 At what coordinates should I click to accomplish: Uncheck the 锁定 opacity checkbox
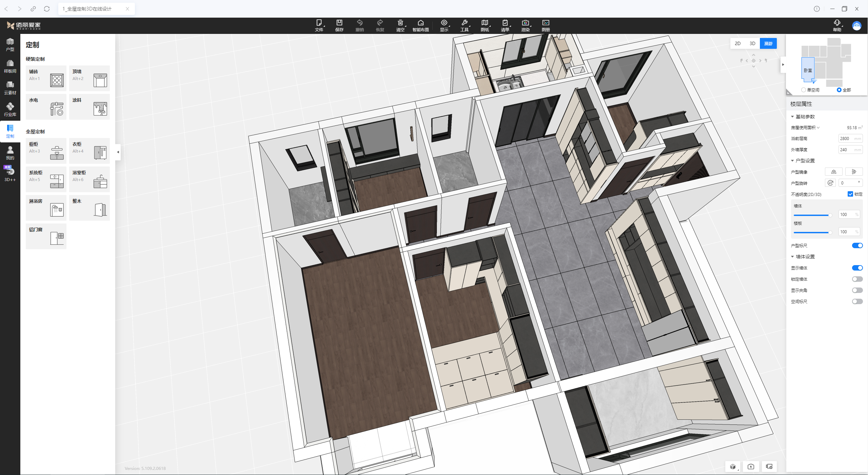[850, 194]
